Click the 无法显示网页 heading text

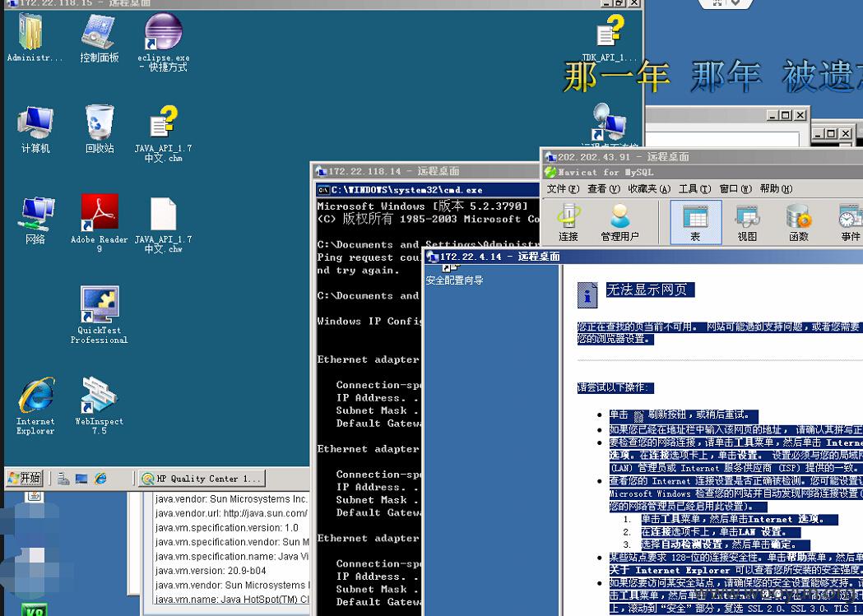pos(651,289)
